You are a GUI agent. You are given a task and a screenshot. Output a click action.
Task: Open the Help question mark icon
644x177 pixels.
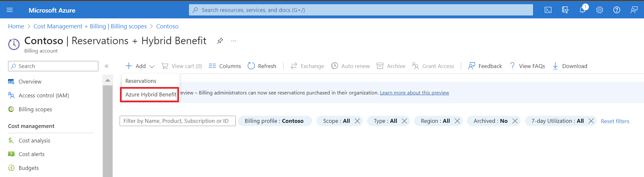617,10
